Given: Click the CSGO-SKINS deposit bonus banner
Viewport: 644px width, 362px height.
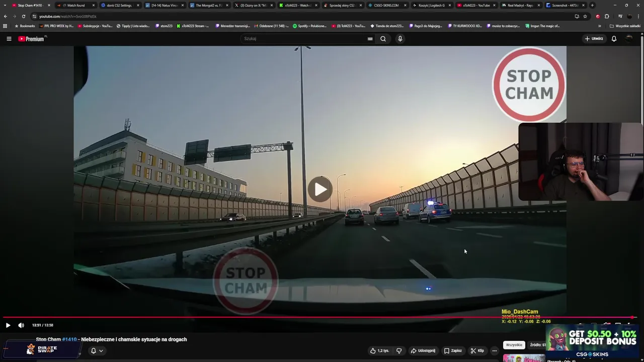Looking at the screenshot, I should (592, 341).
